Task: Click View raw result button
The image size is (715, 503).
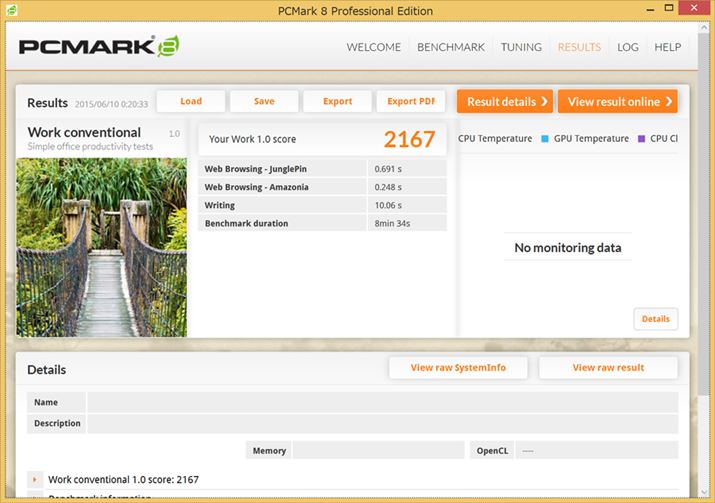Action: pos(608,368)
